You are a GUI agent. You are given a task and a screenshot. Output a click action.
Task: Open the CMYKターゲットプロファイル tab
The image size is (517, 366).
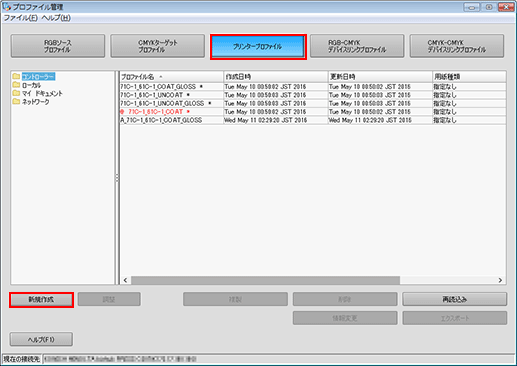[158, 46]
